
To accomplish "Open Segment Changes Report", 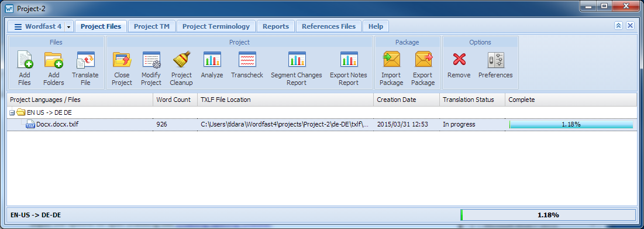I will (x=297, y=60).
